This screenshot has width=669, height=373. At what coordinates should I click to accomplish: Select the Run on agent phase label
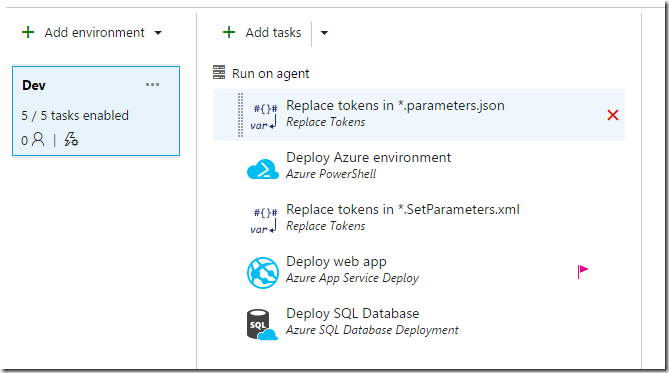click(x=271, y=73)
